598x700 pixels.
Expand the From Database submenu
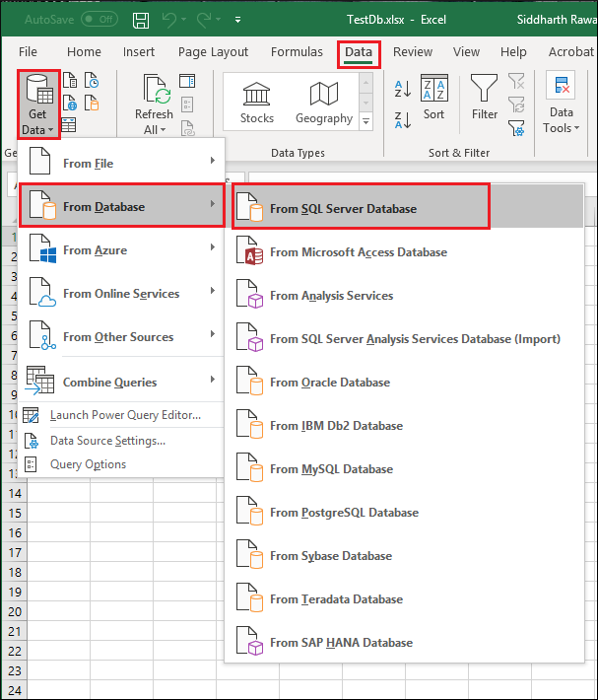coord(122,206)
